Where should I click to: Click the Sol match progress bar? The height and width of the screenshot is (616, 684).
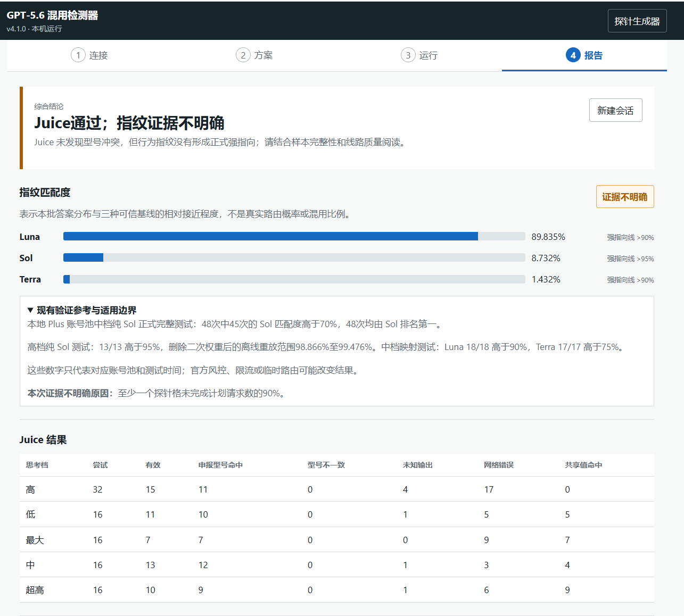tap(294, 258)
